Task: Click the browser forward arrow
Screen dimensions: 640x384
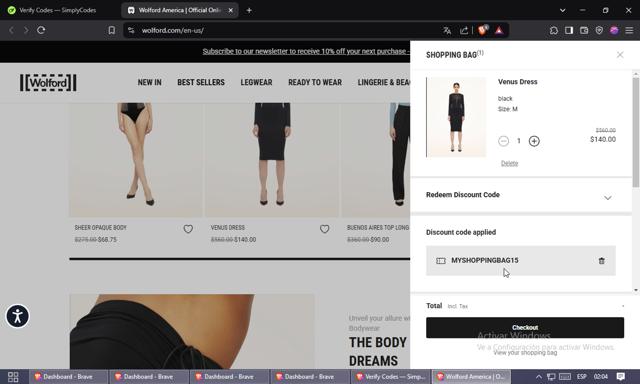Action: [x=26, y=30]
